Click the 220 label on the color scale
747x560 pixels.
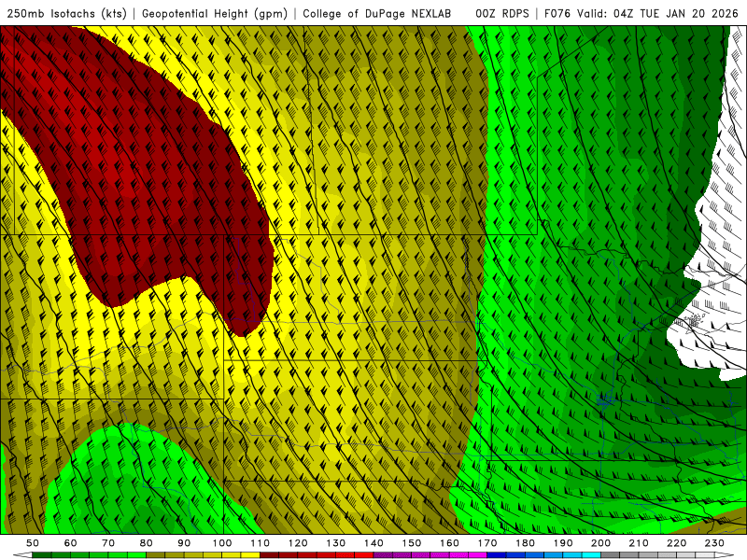click(676, 543)
